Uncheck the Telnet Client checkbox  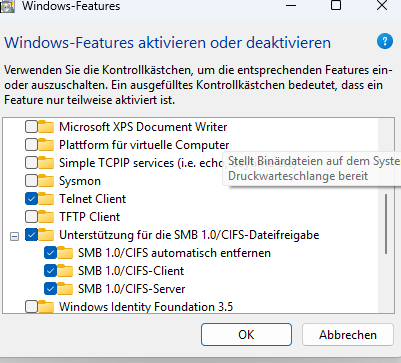point(31,199)
